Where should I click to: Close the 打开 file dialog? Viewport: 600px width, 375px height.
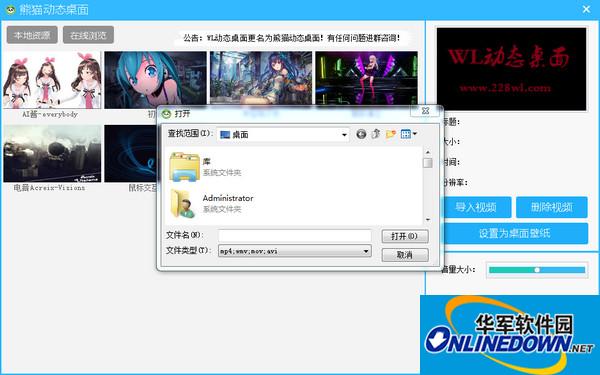pyautogui.click(x=425, y=111)
